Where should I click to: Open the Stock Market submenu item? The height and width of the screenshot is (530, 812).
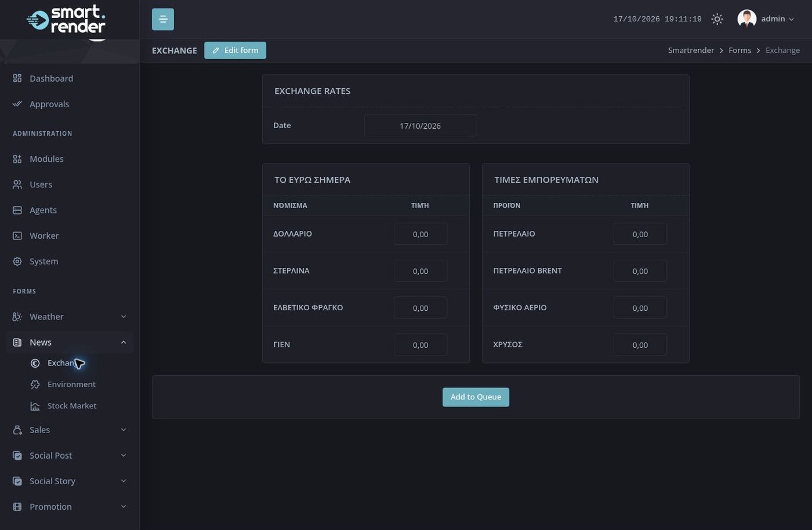click(x=70, y=406)
